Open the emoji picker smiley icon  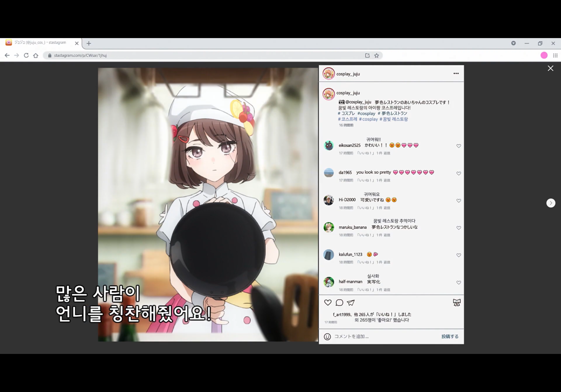point(327,337)
